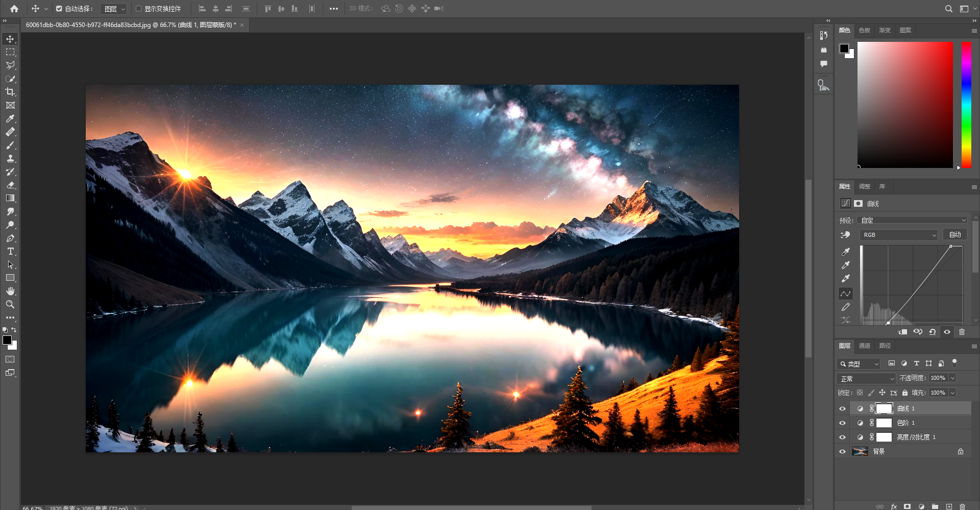
Task: Open the layer filter 类型 dropdown
Action: pyautogui.click(x=859, y=363)
